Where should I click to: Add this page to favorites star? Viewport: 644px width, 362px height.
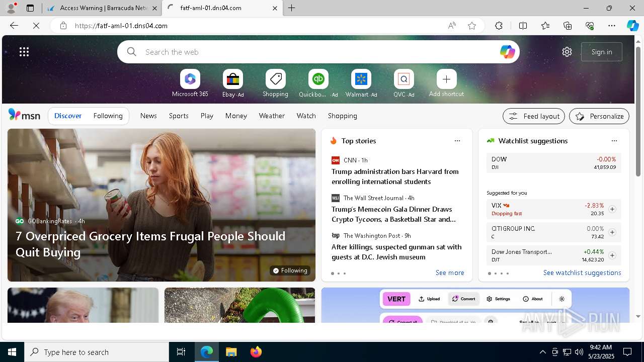[472, 26]
